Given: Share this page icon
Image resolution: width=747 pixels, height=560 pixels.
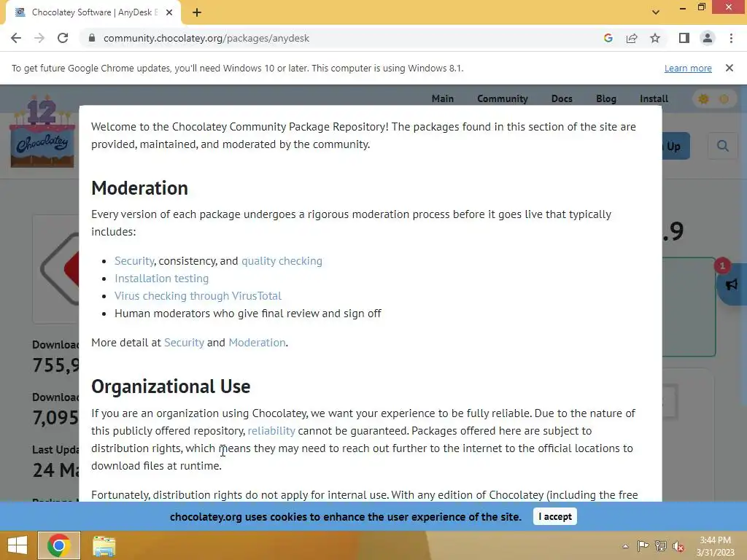Looking at the screenshot, I should click(x=632, y=38).
